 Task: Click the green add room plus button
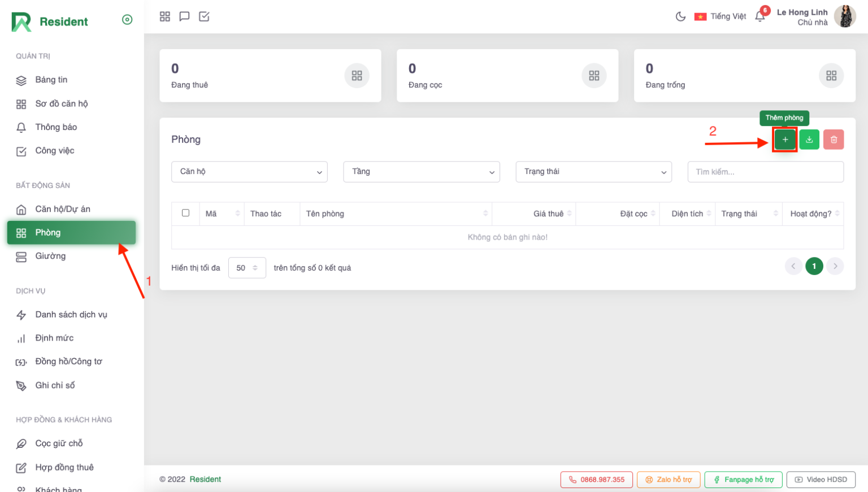[x=785, y=140]
